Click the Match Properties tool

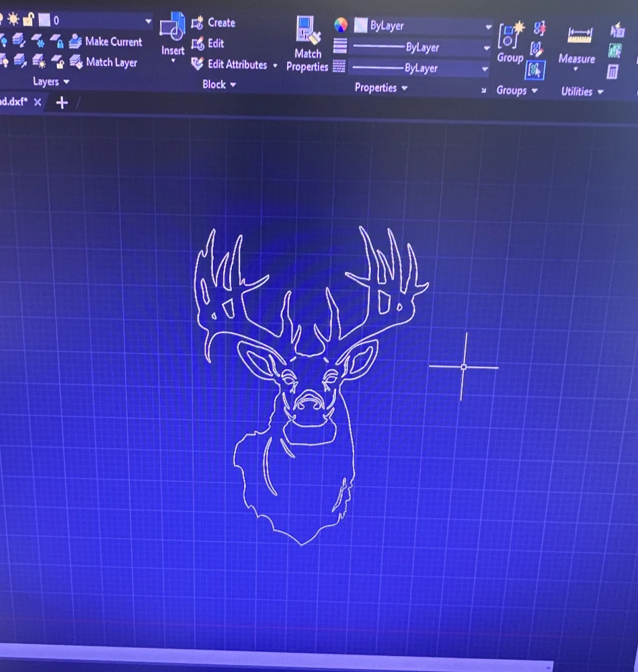(x=308, y=30)
